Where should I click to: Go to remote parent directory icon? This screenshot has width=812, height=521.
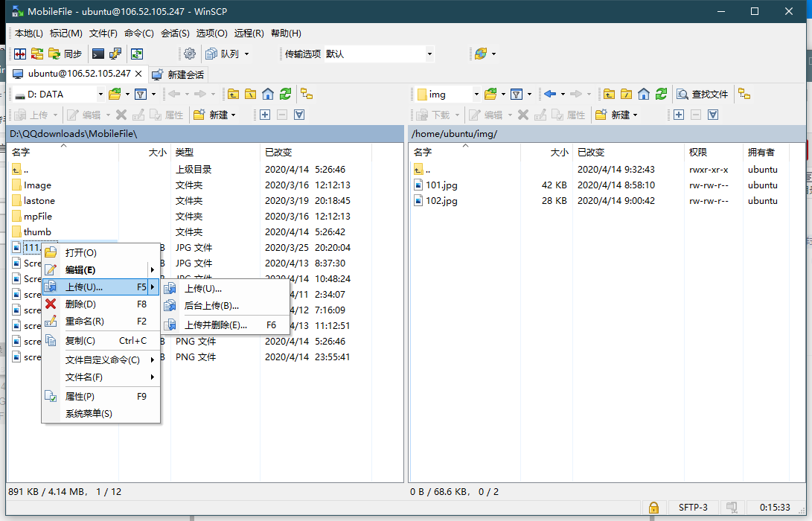(609, 95)
